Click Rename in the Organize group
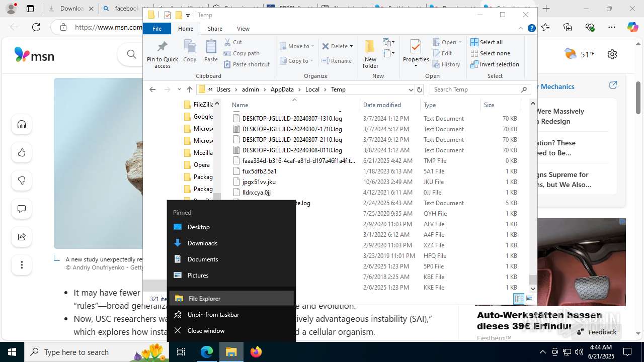 (x=337, y=61)
